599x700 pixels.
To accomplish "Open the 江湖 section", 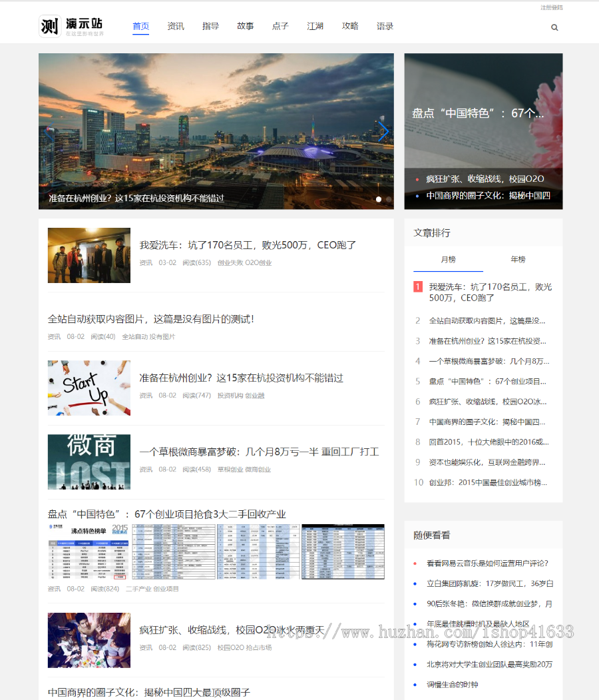I will [x=315, y=26].
